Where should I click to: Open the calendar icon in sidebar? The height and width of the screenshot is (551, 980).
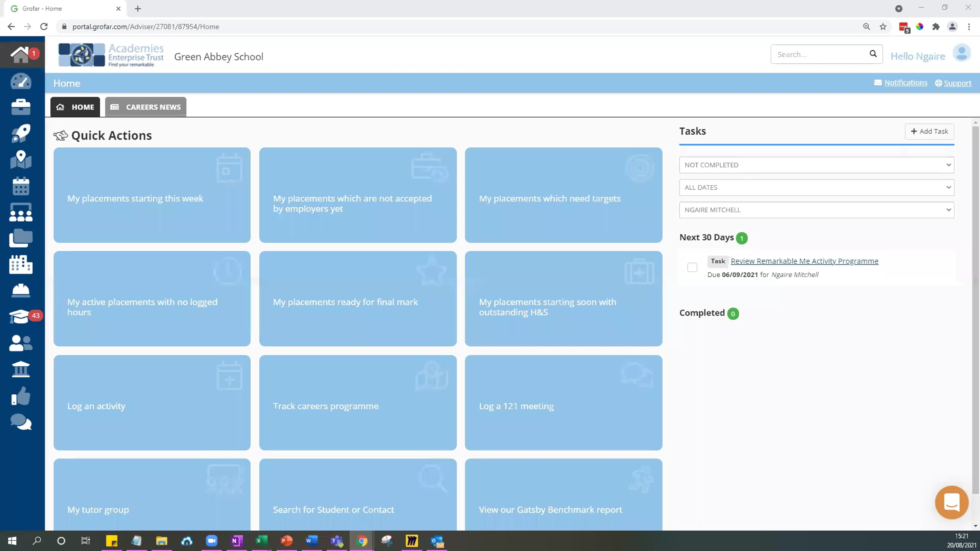click(x=20, y=186)
